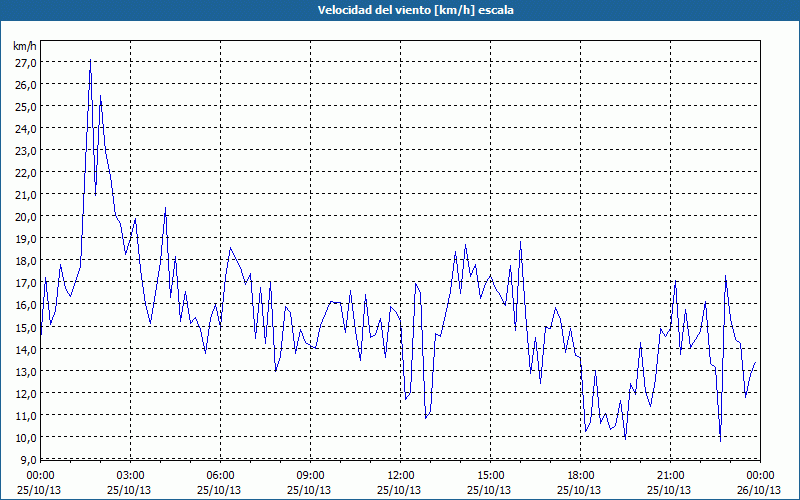Viewport: 800px width, 500px height.
Task: Click the 27 km/h wind speed peak
Action: tap(90, 60)
